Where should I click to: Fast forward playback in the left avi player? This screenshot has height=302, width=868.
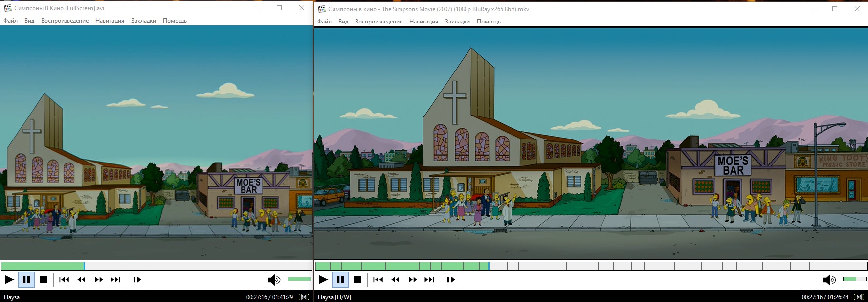99,279
